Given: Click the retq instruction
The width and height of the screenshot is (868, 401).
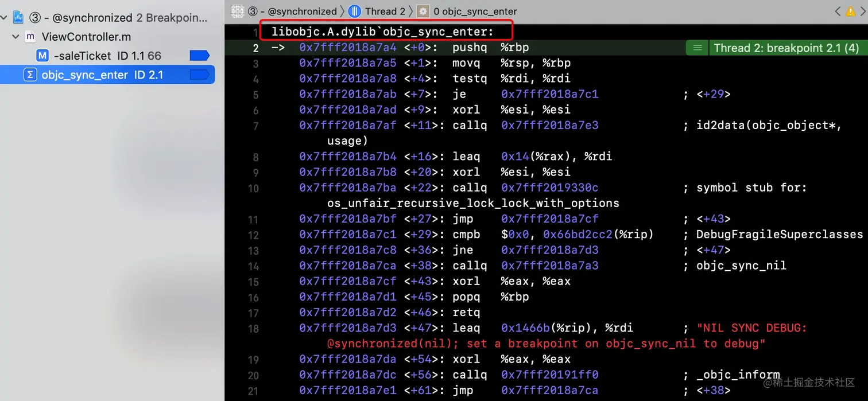Looking at the screenshot, I should pyautogui.click(x=466, y=313).
